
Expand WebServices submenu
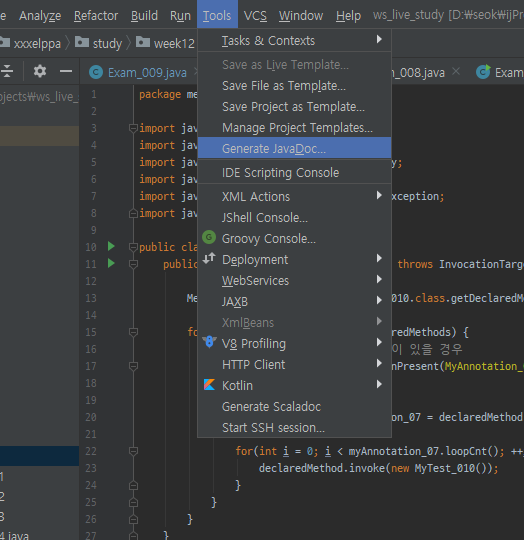(x=294, y=280)
